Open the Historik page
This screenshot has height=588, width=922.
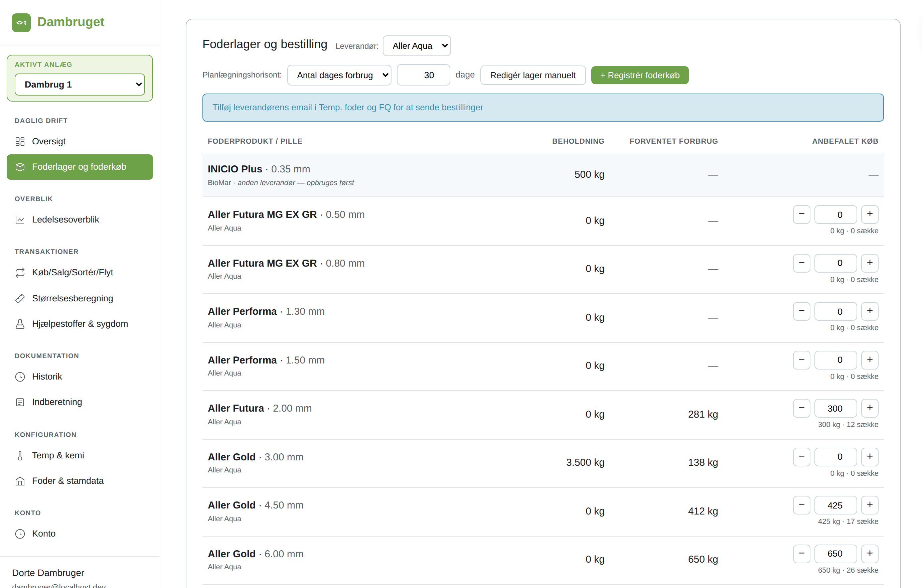tap(80, 377)
